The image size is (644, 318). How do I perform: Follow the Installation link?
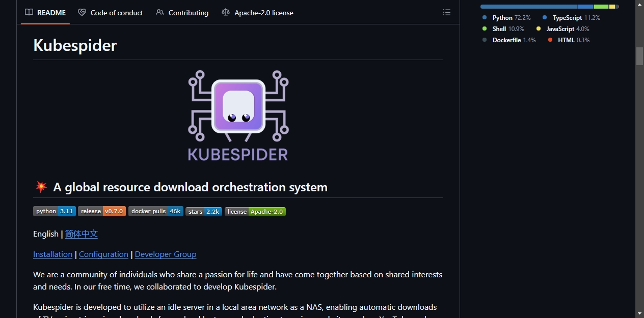pyautogui.click(x=53, y=254)
